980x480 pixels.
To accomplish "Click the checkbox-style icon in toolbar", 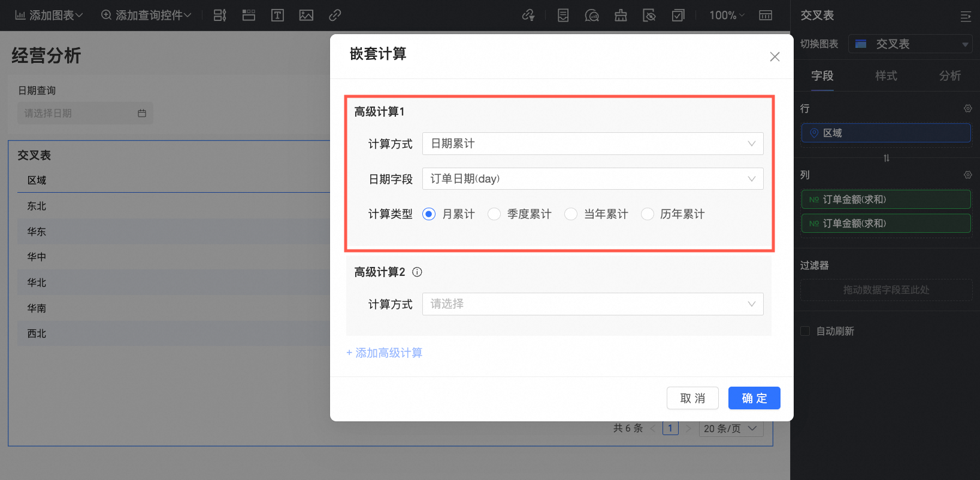I will coord(678,15).
